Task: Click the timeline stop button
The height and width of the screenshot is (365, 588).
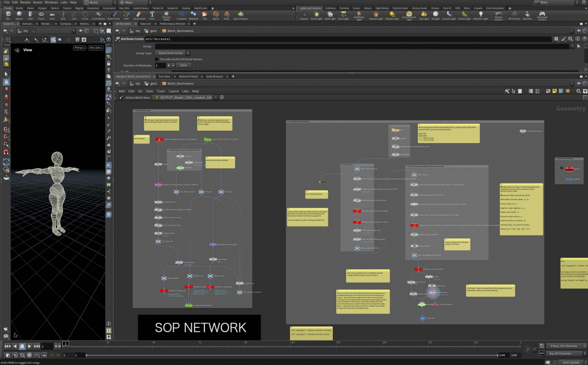Action: (x=22, y=346)
